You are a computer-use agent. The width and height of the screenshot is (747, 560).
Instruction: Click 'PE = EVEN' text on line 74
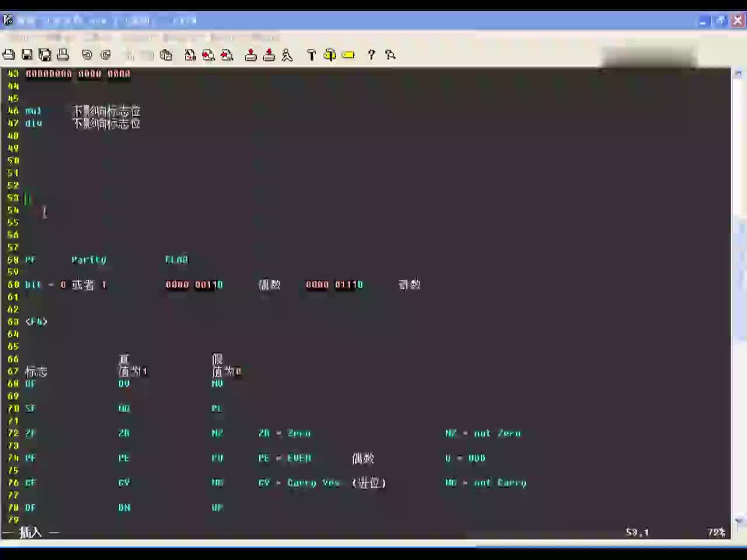point(284,458)
